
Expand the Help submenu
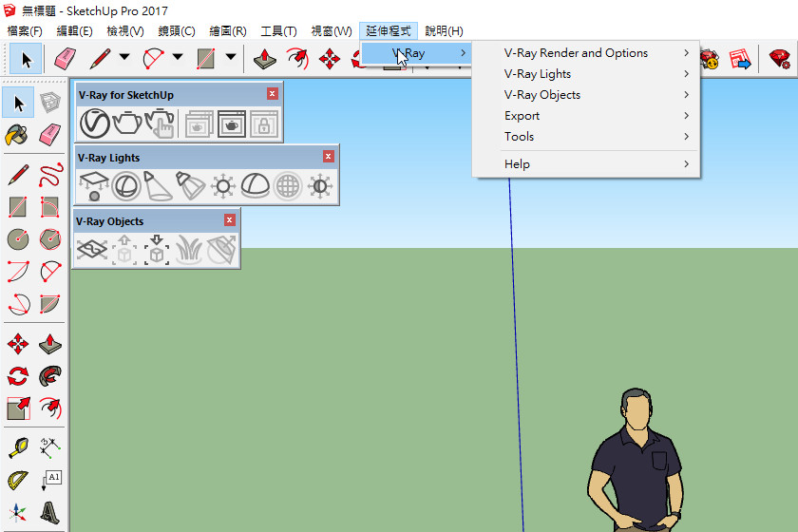click(x=586, y=164)
